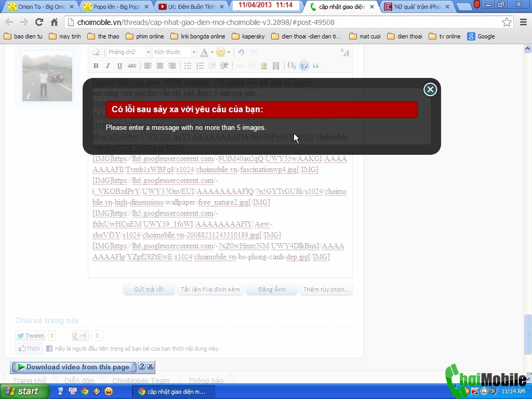Click the quote marks icon

click(x=316, y=66)
